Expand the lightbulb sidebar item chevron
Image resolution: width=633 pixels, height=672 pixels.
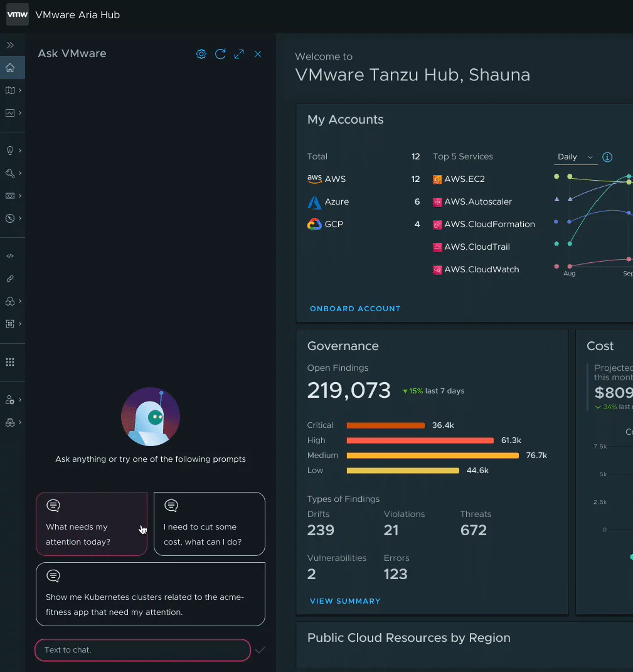19,151
